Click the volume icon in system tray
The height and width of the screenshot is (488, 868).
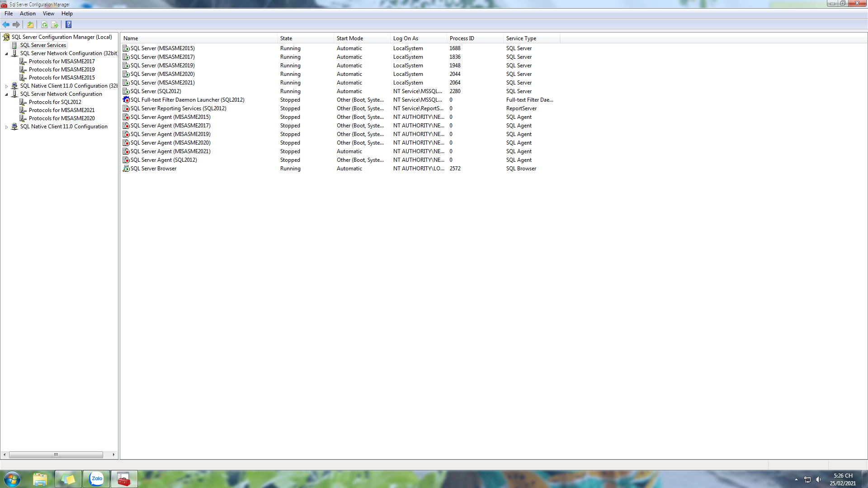coord(818,479)
